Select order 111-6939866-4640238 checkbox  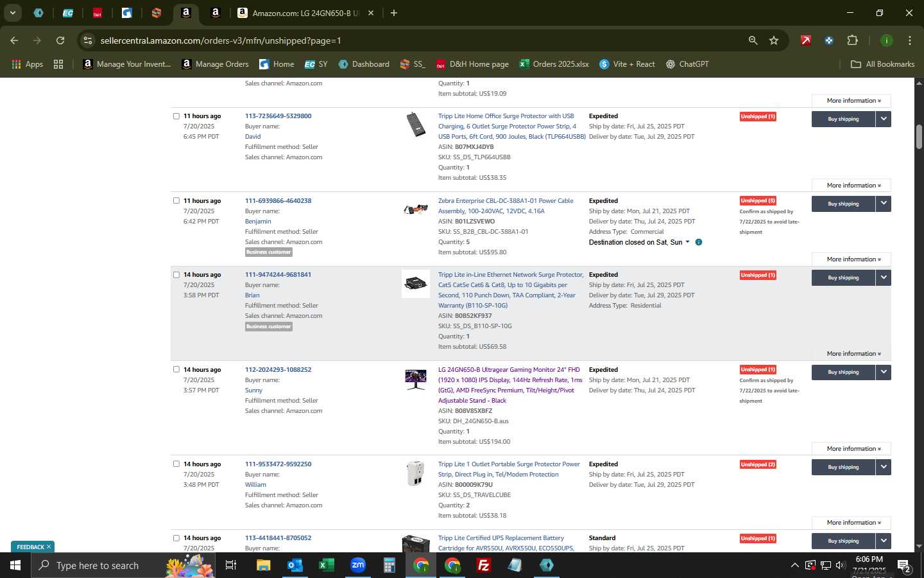pos(176,200)
